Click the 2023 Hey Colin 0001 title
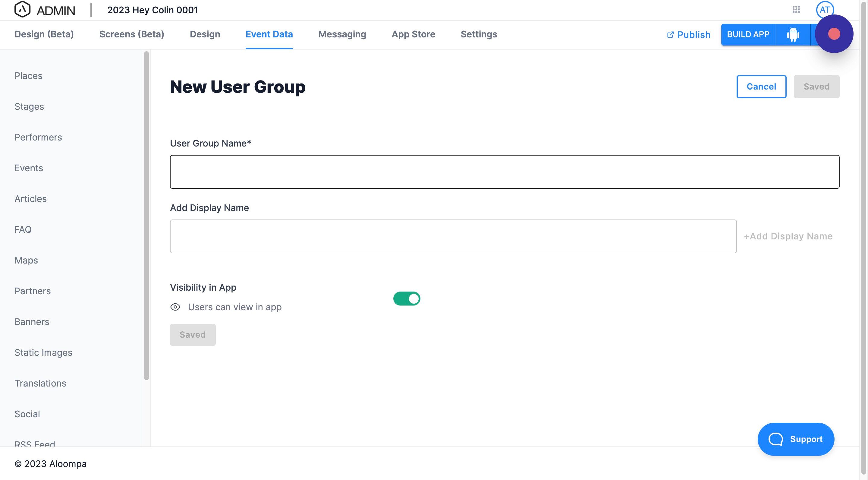 point(152,10)
